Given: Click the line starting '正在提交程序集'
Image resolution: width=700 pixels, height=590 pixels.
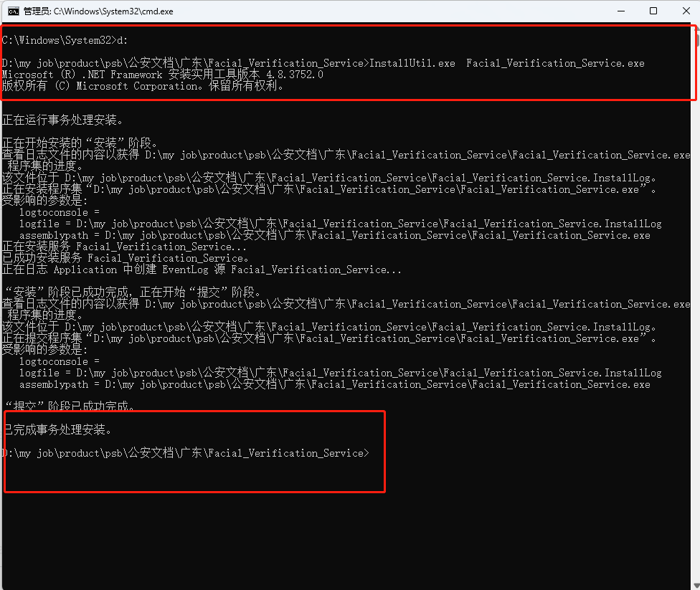Looking at the screenshot, I should (x=329, y=338).
